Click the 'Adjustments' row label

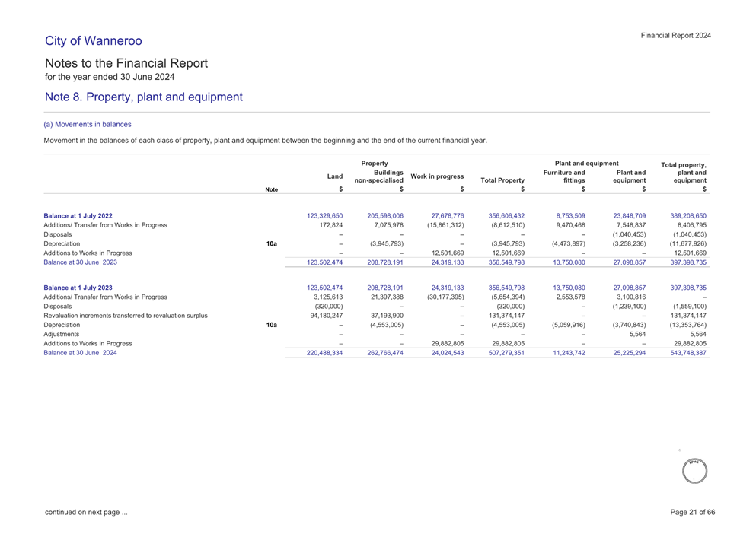coord(63,333)
